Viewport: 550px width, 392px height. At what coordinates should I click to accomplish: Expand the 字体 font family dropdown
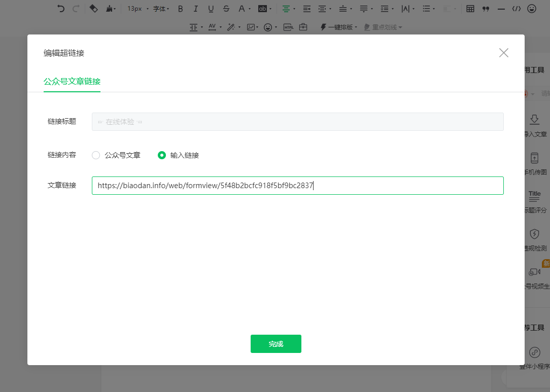coord(161,9)
